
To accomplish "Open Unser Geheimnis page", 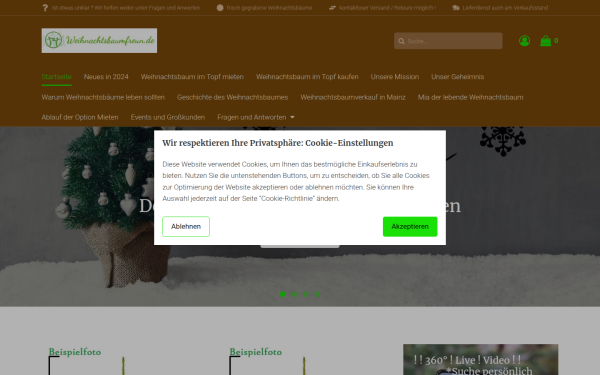I will (x=458, y=77).
